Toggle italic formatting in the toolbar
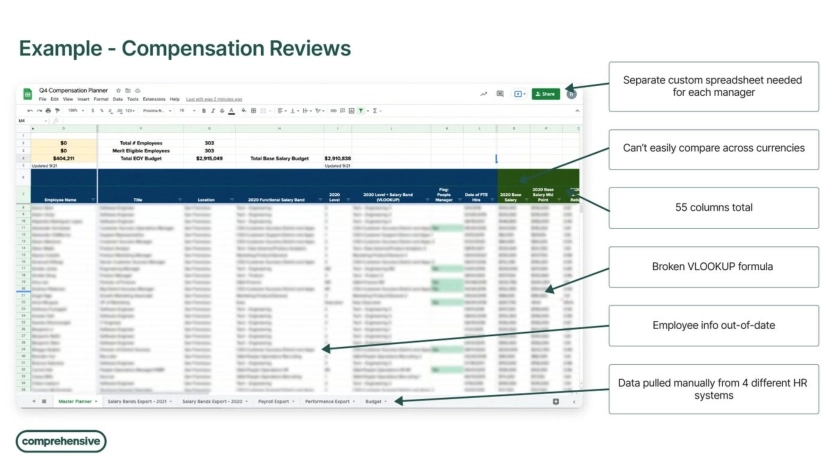840x473 pixels. (x=214, y=111)
